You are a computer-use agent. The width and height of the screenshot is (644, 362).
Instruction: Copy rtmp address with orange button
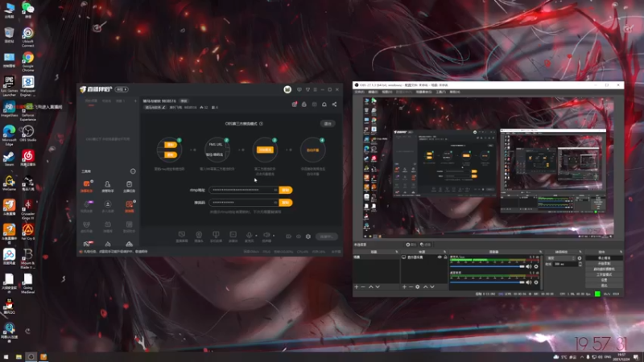(x=286, y=190)
